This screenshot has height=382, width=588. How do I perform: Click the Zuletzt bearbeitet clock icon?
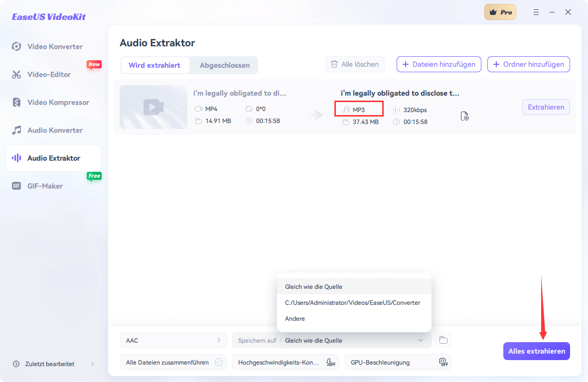point(16,364)
